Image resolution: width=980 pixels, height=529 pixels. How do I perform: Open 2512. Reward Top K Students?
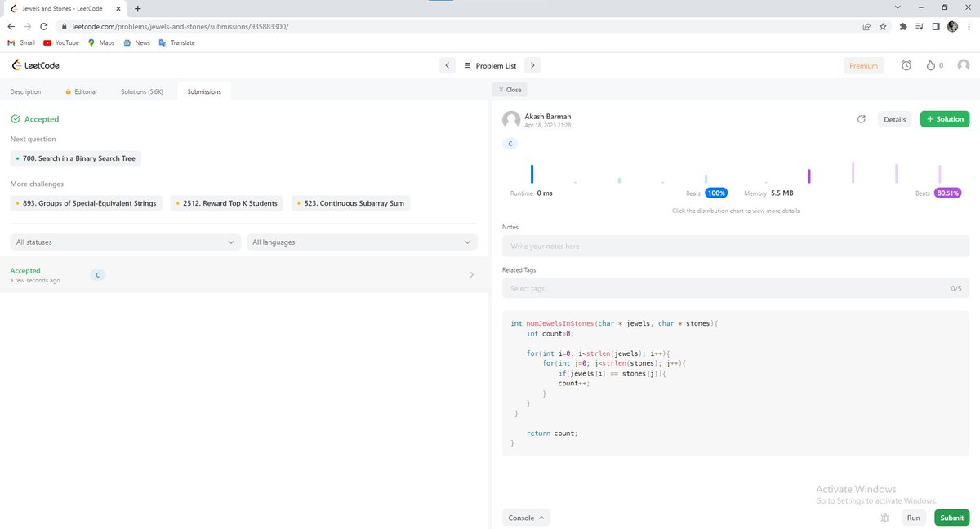pos(227,203)
